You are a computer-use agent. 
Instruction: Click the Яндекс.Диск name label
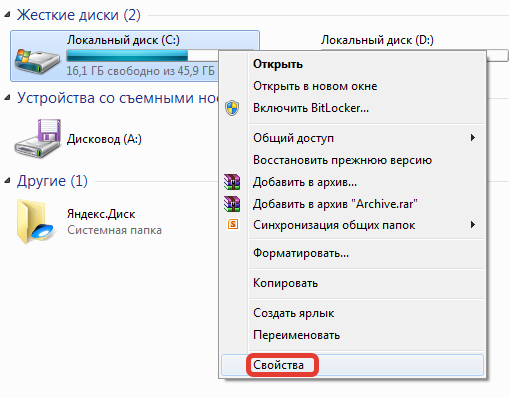[x=101, y=214]
